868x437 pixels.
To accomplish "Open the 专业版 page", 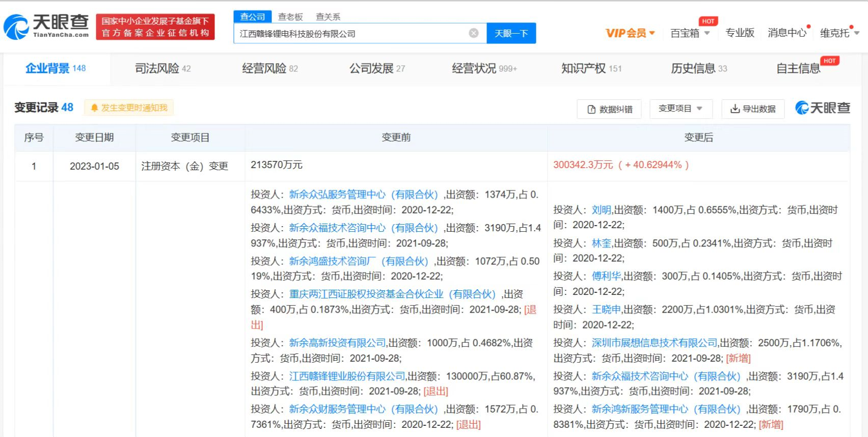I will click(x=740, y=33).
